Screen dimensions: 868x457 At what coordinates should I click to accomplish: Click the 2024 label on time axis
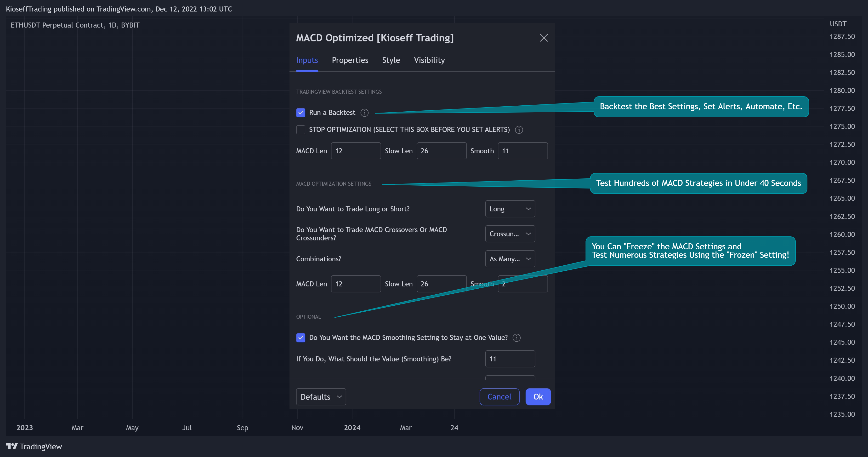coord(352,428)
